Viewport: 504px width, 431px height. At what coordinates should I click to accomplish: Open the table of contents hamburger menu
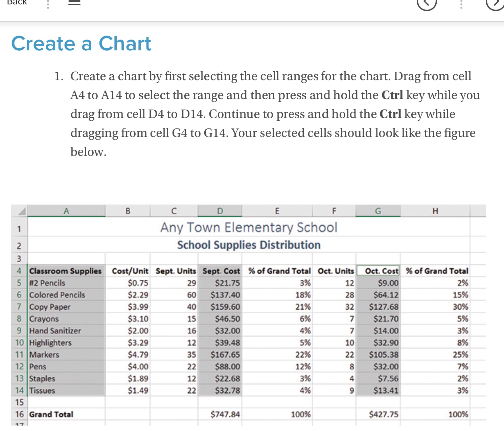point(74,3)
